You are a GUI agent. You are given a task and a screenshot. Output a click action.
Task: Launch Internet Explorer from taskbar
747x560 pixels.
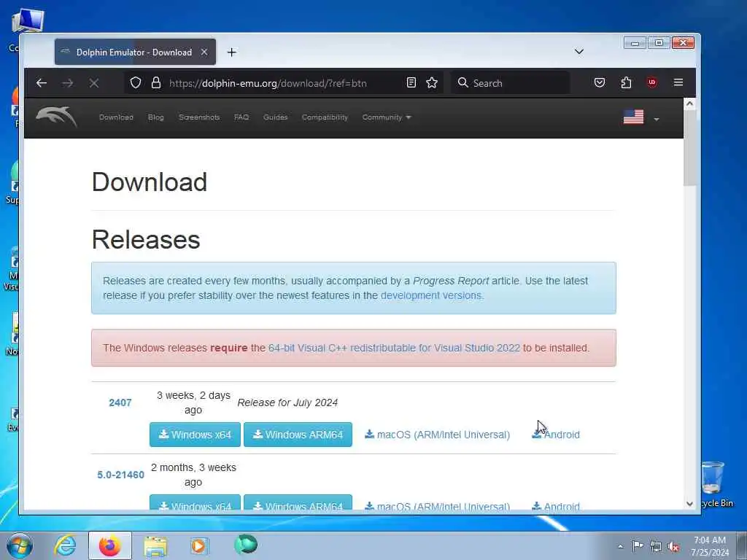pos(65,545)
